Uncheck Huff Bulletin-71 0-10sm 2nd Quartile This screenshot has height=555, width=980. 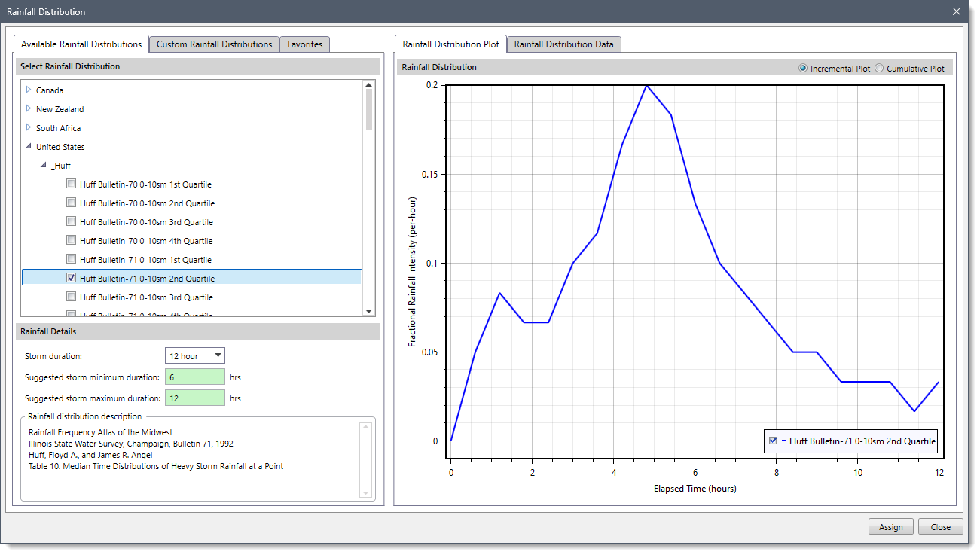(71, 278)
